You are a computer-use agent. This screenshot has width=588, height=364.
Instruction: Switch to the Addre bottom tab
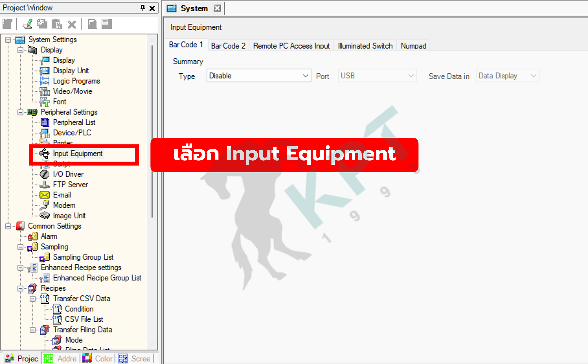click(60, 359)
